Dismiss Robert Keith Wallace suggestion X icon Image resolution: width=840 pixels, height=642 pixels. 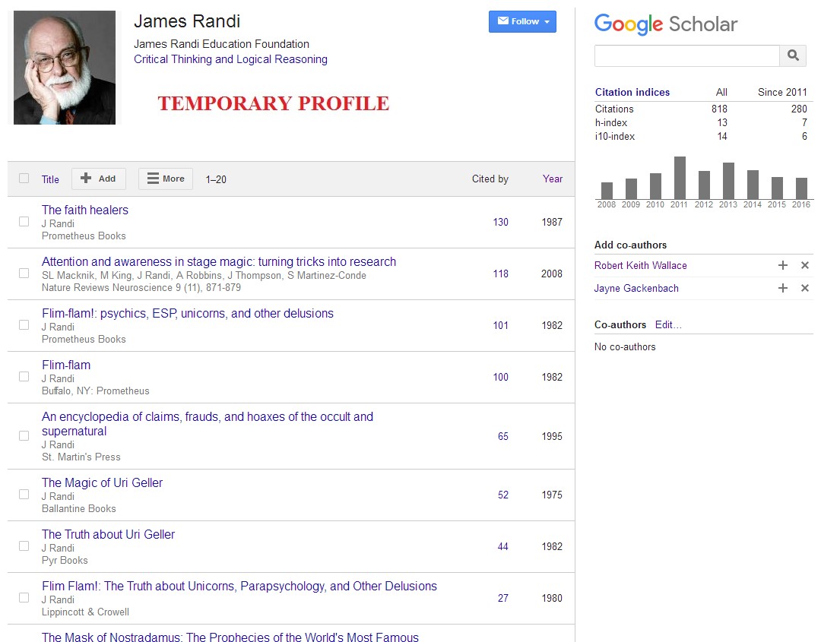point(804,266)
